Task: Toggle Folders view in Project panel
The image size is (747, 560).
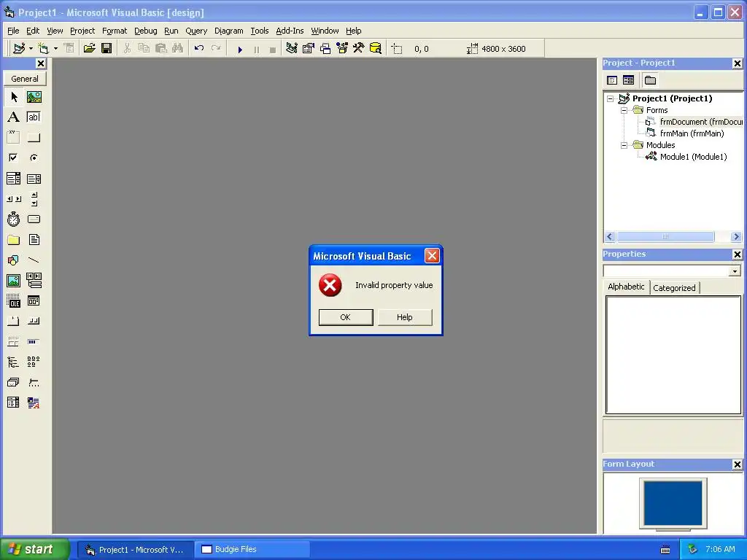Action: (x=650, y=80)
